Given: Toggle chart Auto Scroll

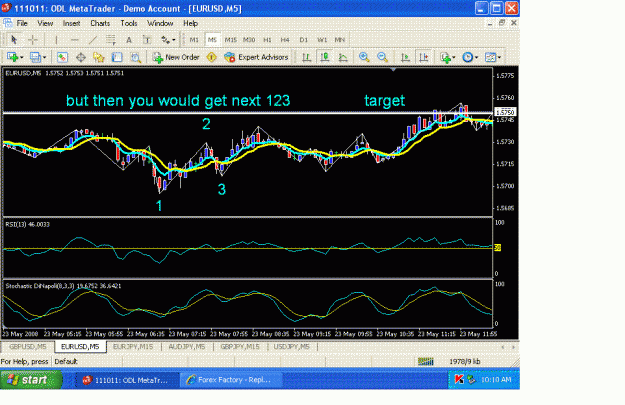Looking at the screenshot, I should [405, 57].
